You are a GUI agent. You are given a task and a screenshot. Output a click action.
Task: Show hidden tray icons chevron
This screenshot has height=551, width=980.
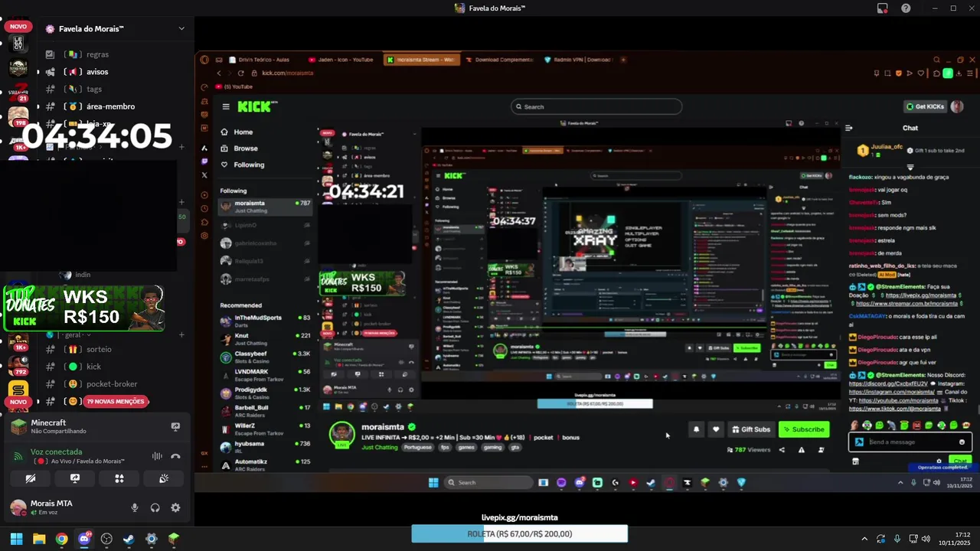(864, 539)
